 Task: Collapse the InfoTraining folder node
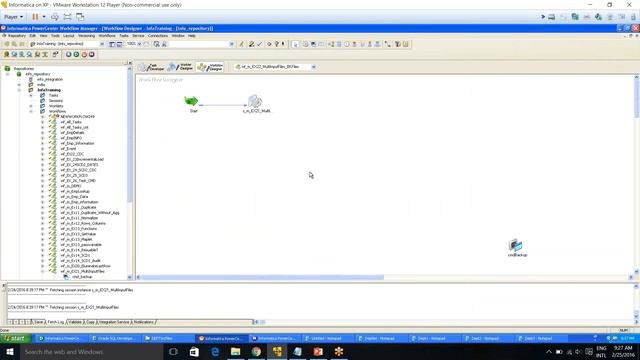coord(19,90)
